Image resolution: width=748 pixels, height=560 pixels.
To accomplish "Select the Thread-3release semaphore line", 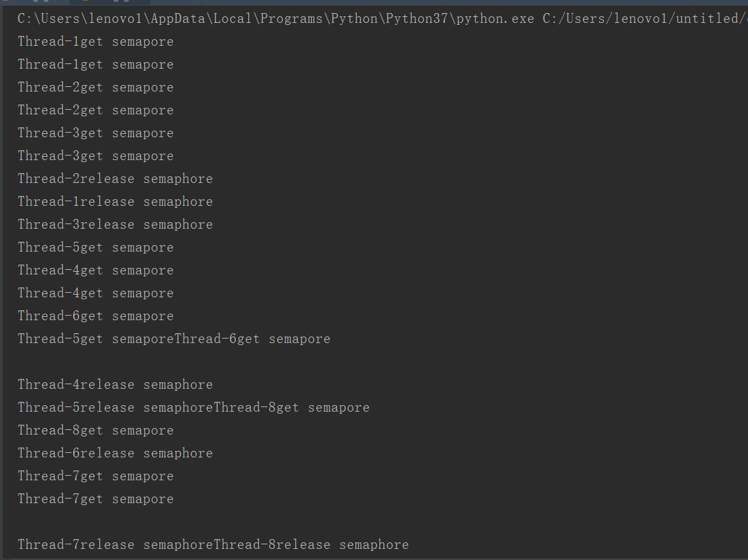I will (115, 225).
